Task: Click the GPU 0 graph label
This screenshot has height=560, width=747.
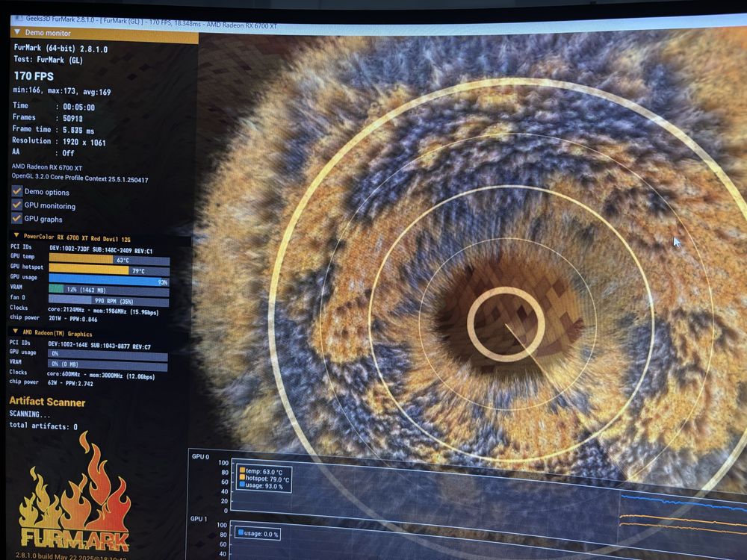Action: [200, 456]
